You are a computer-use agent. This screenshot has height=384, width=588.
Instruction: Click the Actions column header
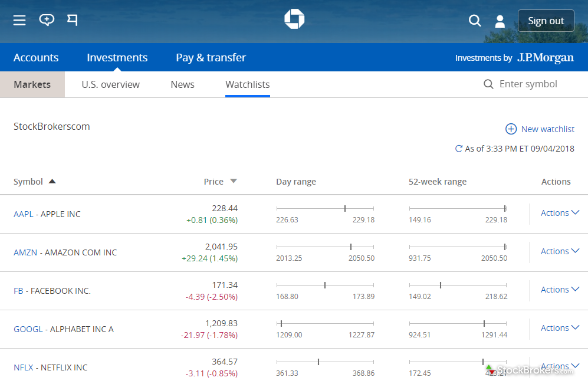[x=556, y=182]
